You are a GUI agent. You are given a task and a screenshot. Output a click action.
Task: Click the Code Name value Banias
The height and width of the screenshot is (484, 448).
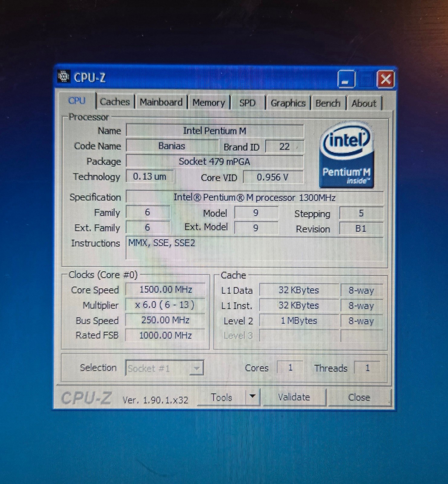pyautogui.click(x=172, y=146)
